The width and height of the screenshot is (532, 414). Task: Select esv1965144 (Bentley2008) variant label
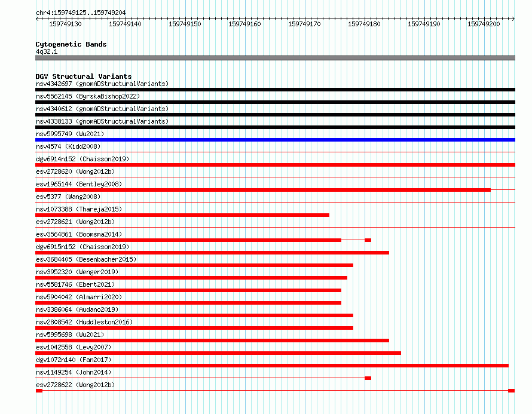[x=79, y=184]
